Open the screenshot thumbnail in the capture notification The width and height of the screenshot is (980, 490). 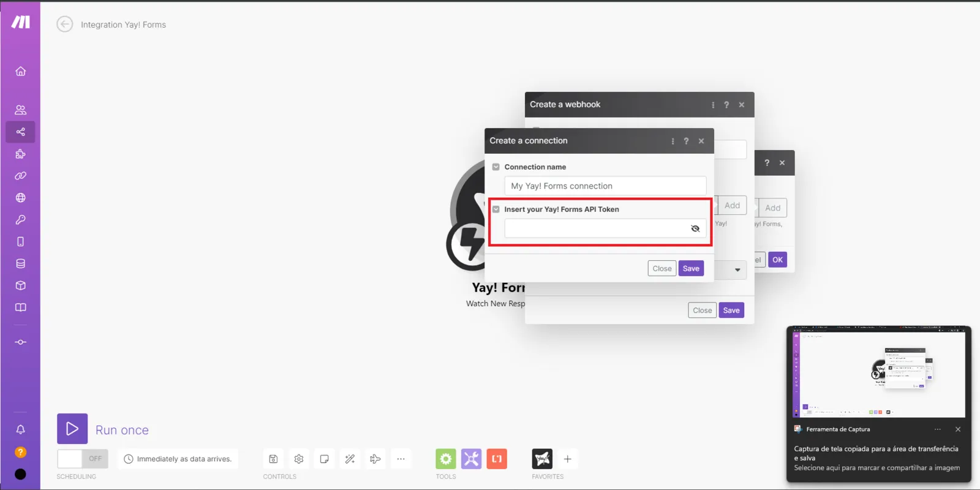point(879,373)
